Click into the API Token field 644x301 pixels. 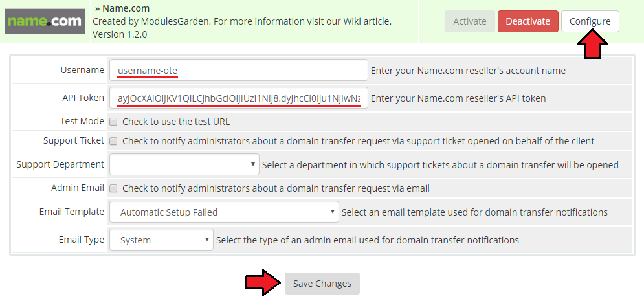[x=239, y=98]
